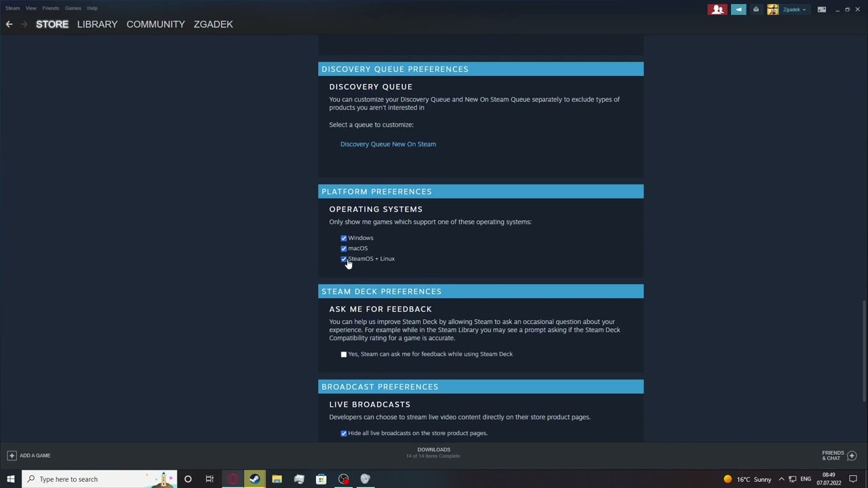Show hidden system tray icons

click(x=781, y=479)
